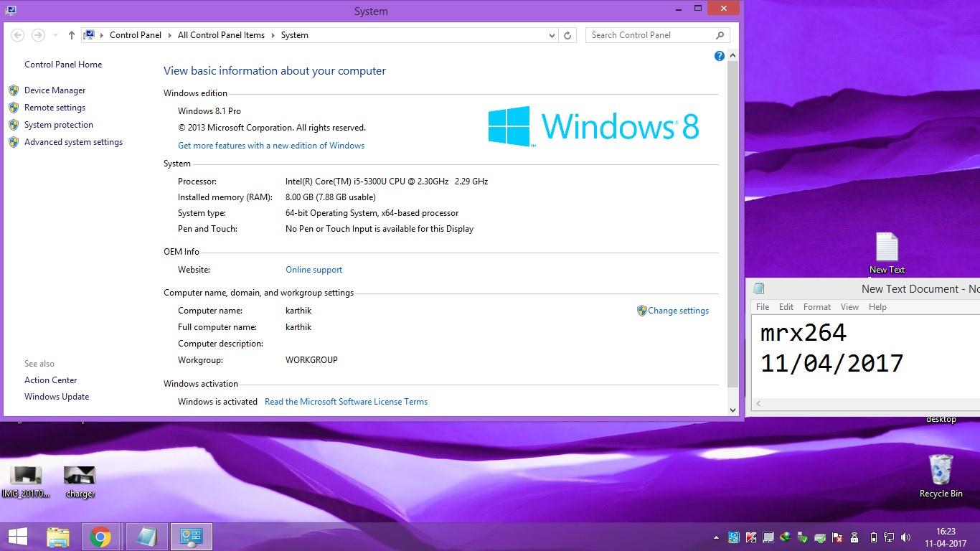Click the Kaspersky tray icon
980x551 pixels.
(751, 537)
